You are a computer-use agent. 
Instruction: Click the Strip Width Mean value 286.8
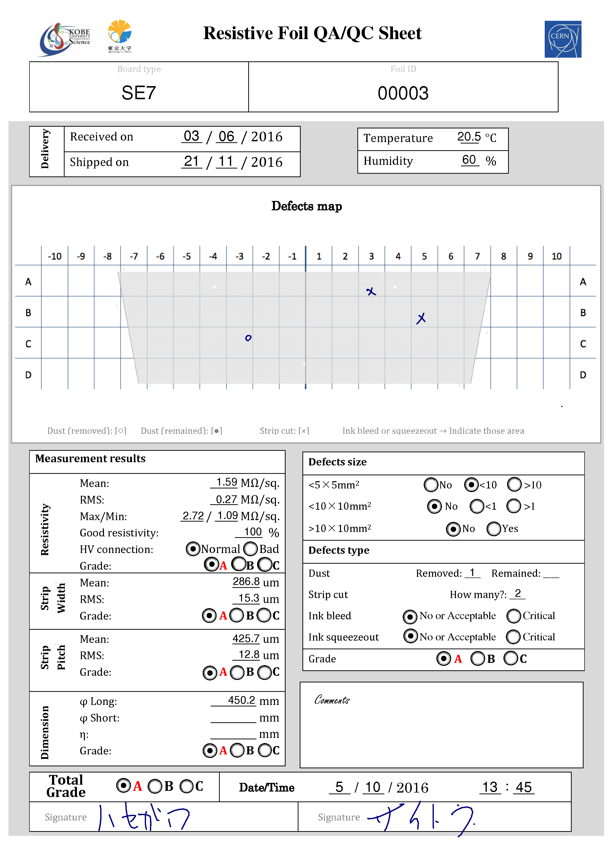click(246, 582)
